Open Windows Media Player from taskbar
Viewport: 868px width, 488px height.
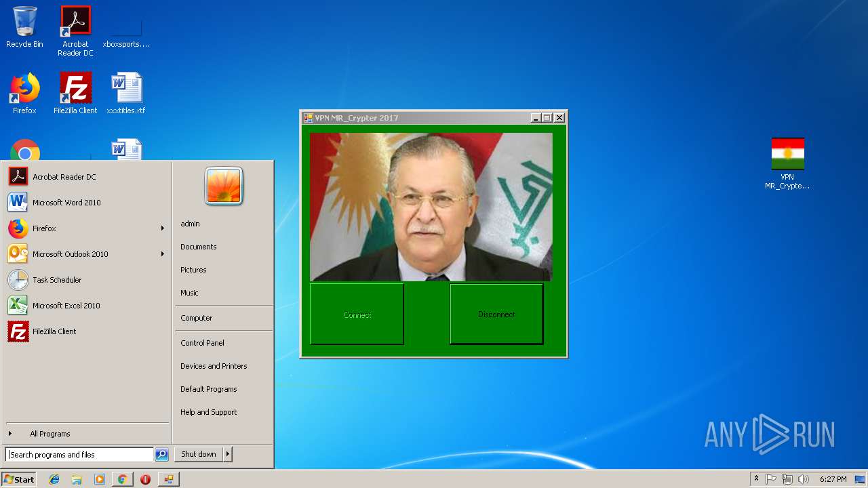pos(100,479)
